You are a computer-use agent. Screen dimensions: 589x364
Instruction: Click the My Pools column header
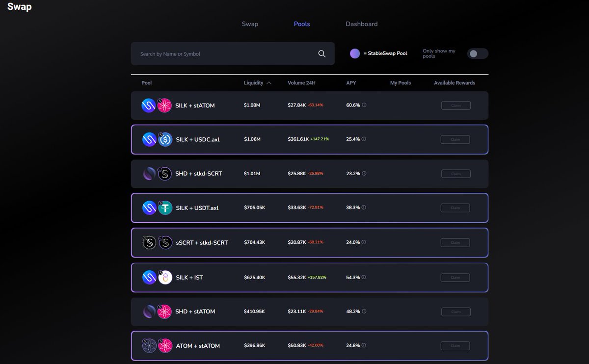click(401, 83)
